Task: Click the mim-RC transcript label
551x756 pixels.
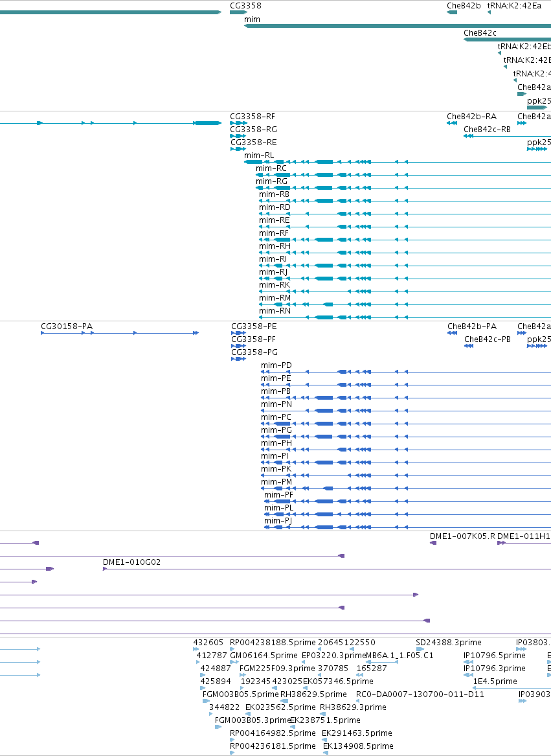Action: tap(271, 168)
